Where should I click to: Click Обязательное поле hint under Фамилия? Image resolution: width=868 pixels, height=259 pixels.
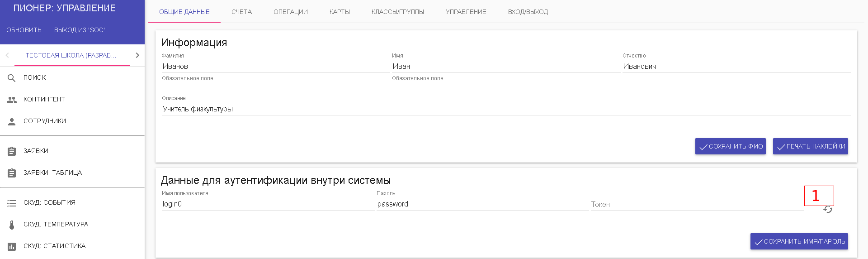tap(188, 78)
